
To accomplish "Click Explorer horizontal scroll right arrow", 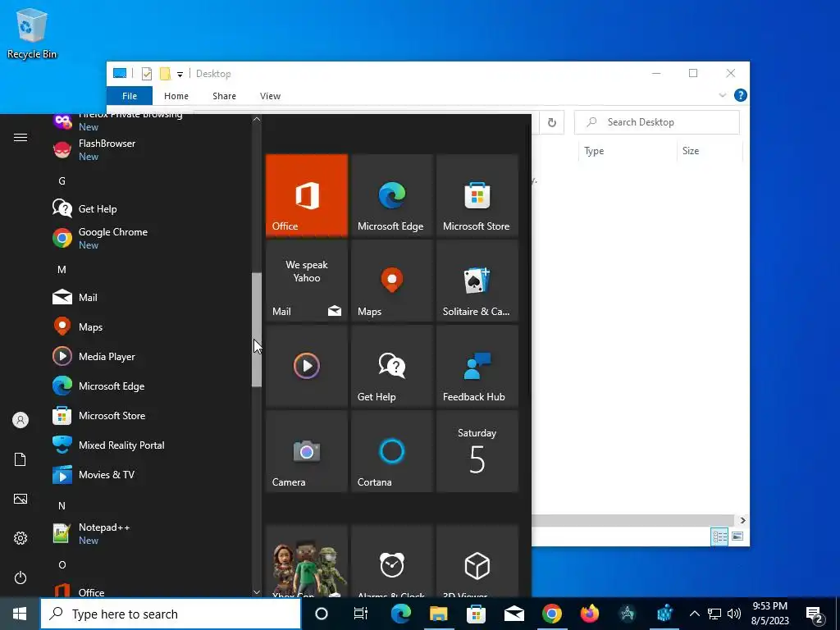I will tap(742, 520).
